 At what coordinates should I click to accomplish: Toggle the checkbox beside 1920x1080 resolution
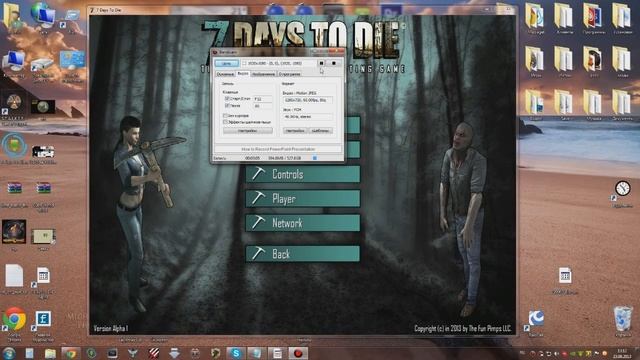tap(244, 63)
